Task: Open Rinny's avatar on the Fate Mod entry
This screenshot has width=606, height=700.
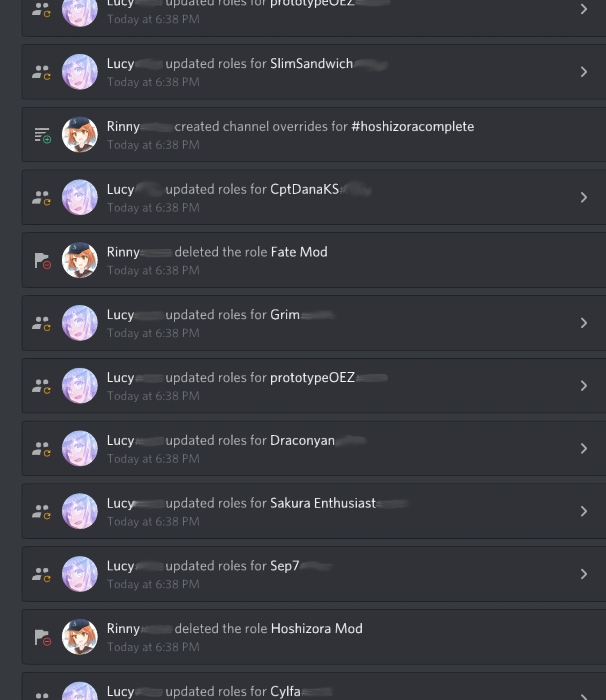Action: [x=80, y=260]
